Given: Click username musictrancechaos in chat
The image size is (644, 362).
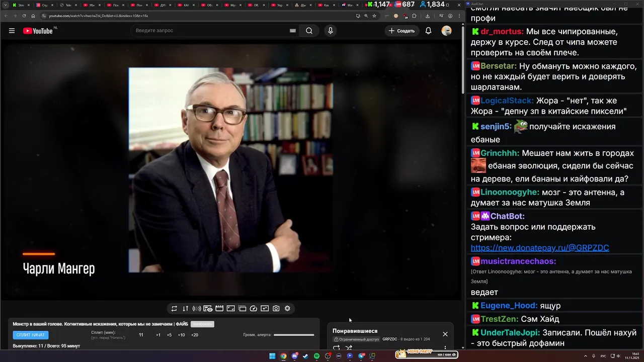Looking at the screenshot, I should (518, 261).
